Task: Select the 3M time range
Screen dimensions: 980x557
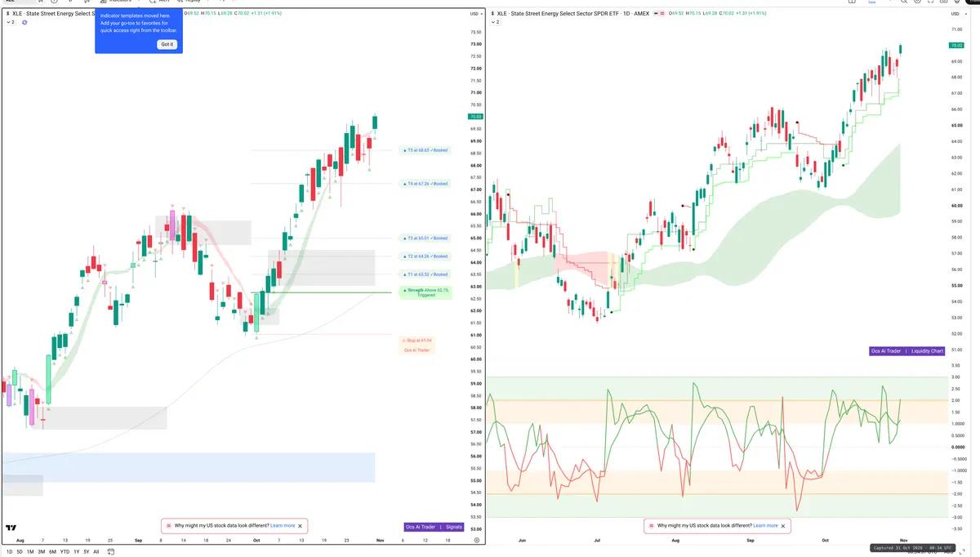Action: (42, 551)
